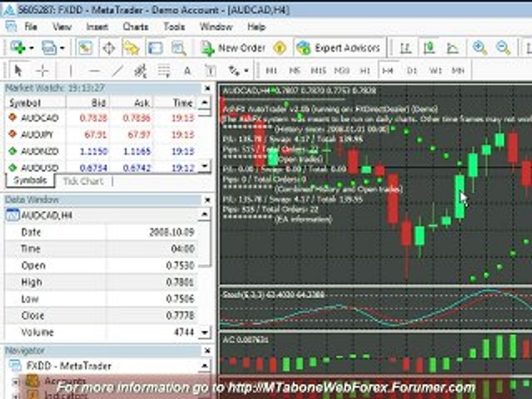Select the Cursor arrow tool
This screenshot has height=399, width=532.
coord(19,70)
